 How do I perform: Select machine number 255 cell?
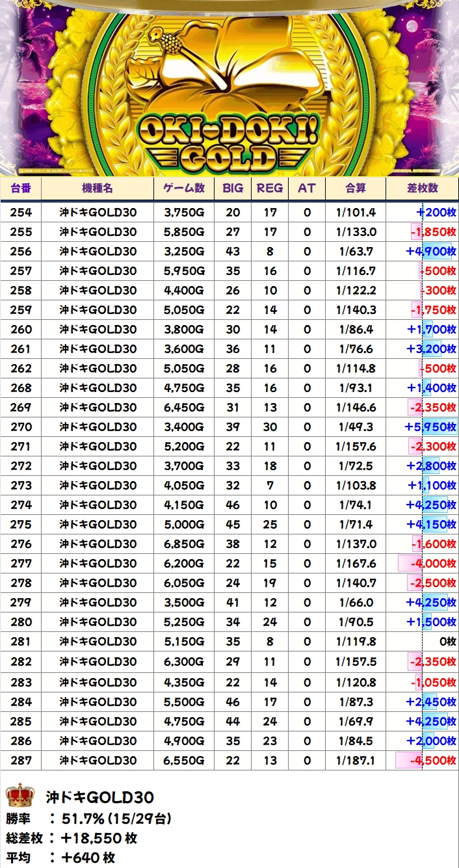coord(21,231)
